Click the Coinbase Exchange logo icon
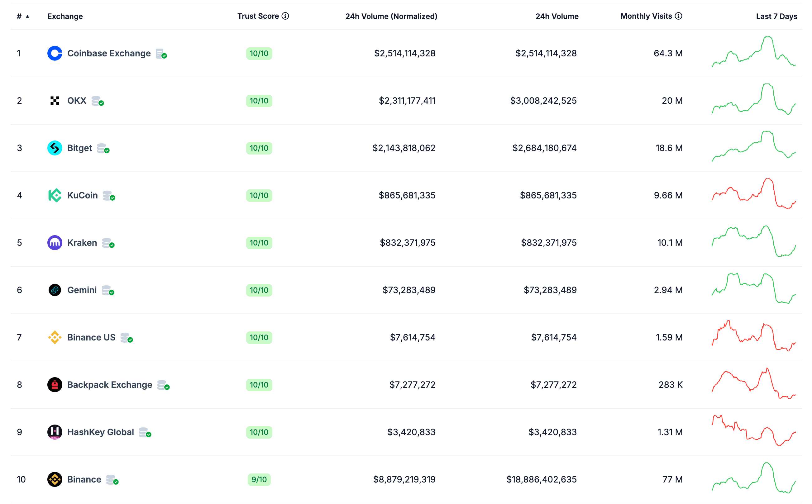 click(55, 53)
